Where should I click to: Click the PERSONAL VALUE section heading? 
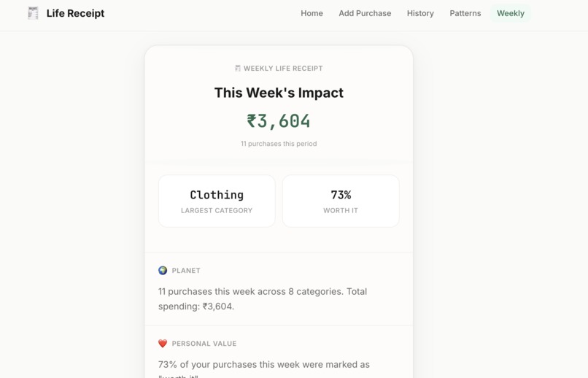click(204, 344)
